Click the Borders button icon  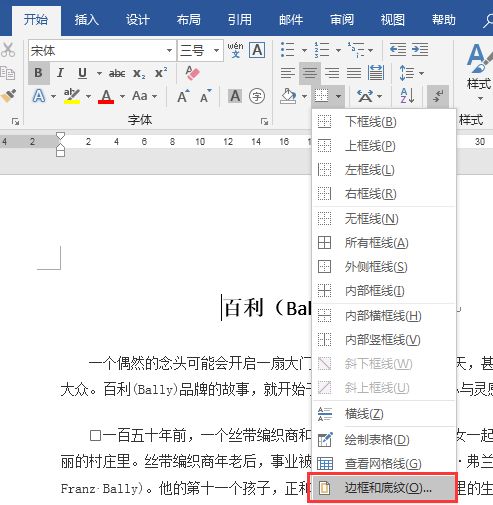pos(322,96)
